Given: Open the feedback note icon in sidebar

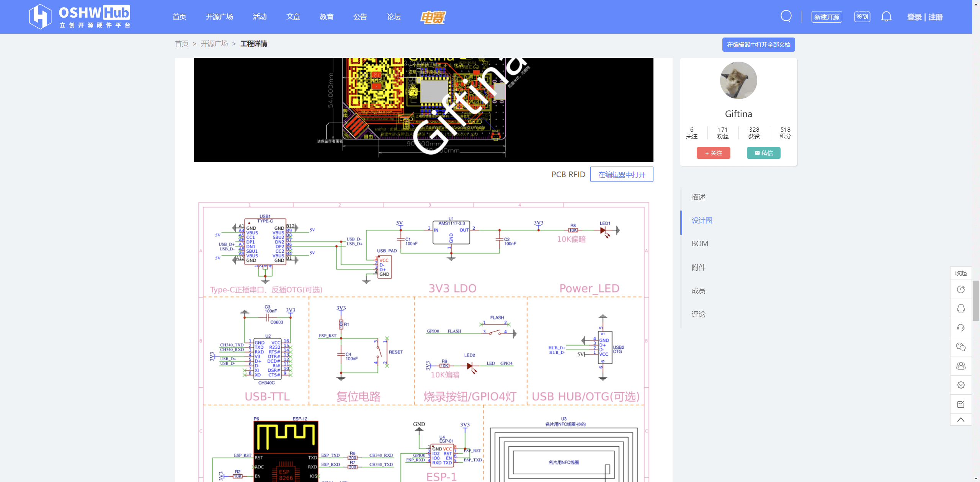Looking at the screenshot, I should [x=961, y=404].
